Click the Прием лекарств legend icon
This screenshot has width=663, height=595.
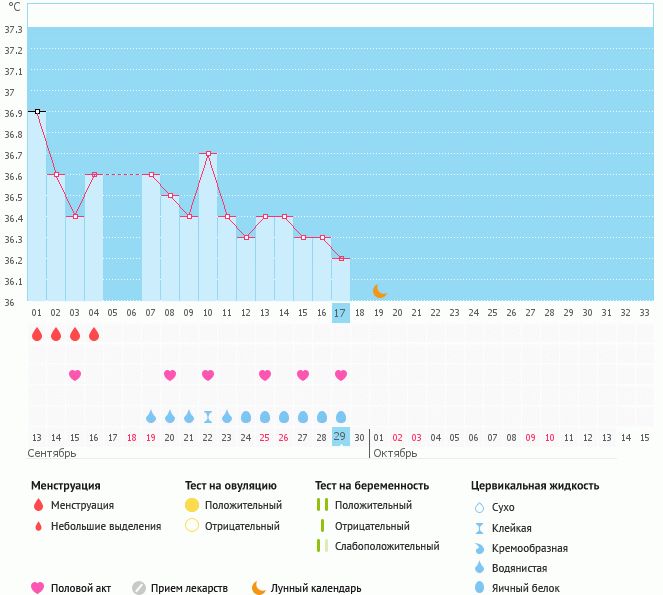139,588
